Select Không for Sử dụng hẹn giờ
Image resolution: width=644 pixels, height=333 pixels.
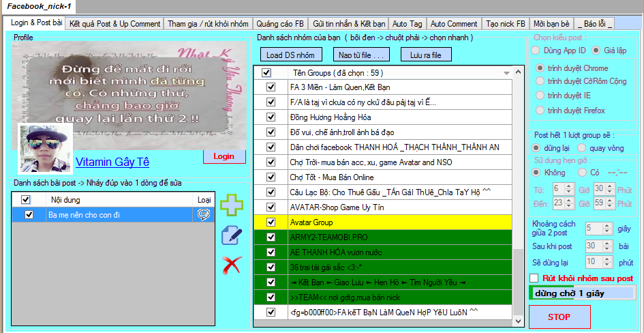536,172
